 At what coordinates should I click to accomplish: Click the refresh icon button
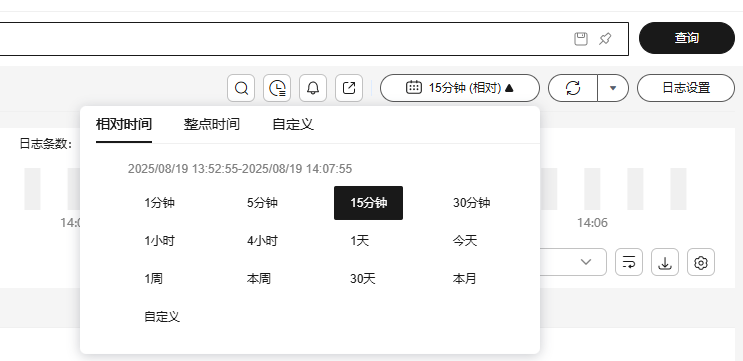(x=573, y=88)
